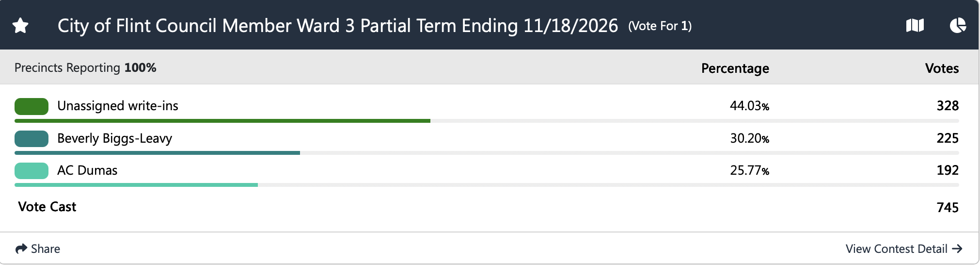Image resolution: width=980 pixels, height=265 pixels.
Task: Open the pie chart view icon
Action: point(958,25)
